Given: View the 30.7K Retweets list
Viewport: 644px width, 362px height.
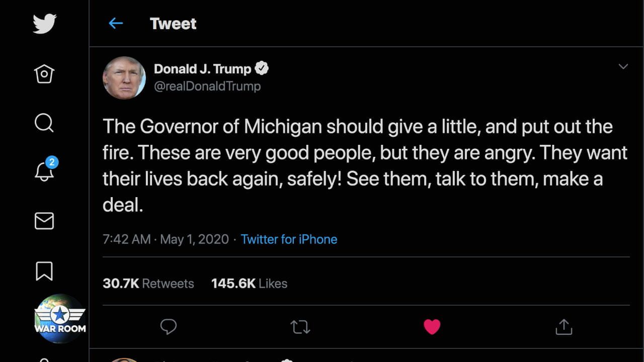Looking at the screenshot, I should coord(148,284).
